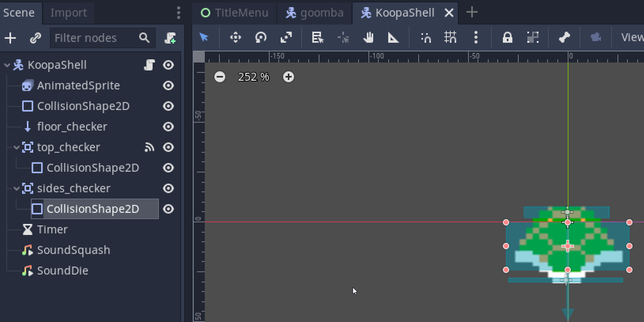Viewport: 644px width, 322px height.
Task: Open the script attached to KoopaShell
Action: [149, 65]
